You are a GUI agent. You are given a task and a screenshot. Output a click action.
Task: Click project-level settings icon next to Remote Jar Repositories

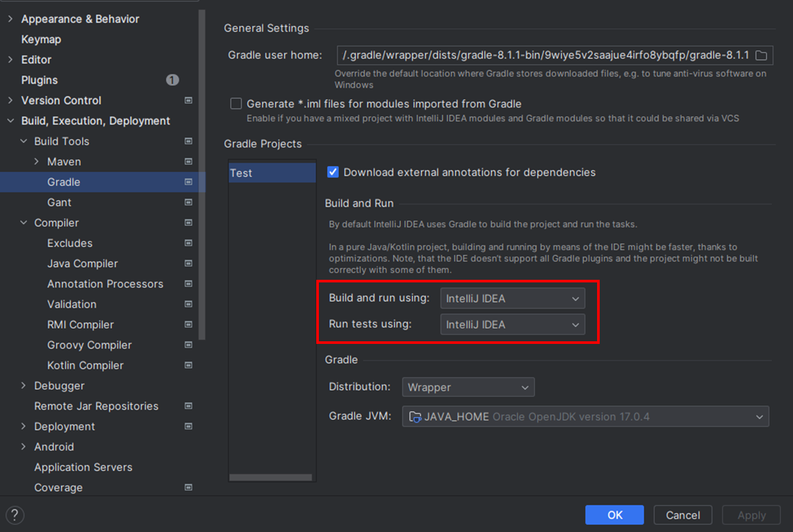click(x=189, y=405)
